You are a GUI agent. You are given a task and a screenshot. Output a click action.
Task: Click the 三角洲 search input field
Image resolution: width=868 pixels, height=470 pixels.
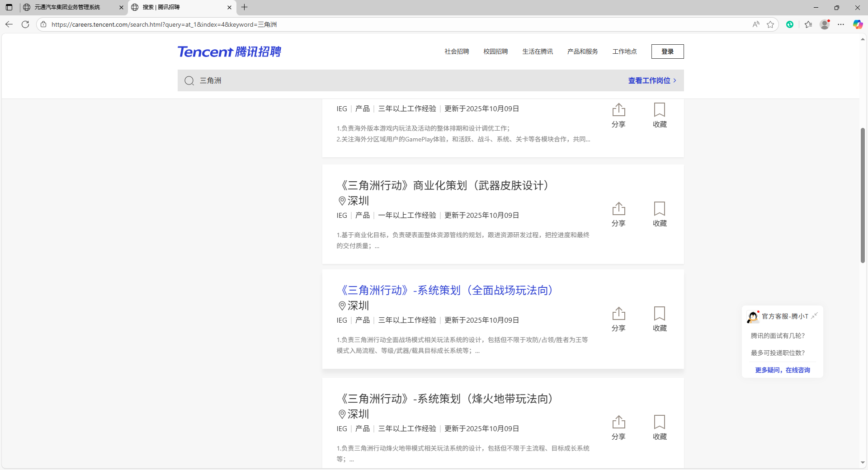coord(407,80)
